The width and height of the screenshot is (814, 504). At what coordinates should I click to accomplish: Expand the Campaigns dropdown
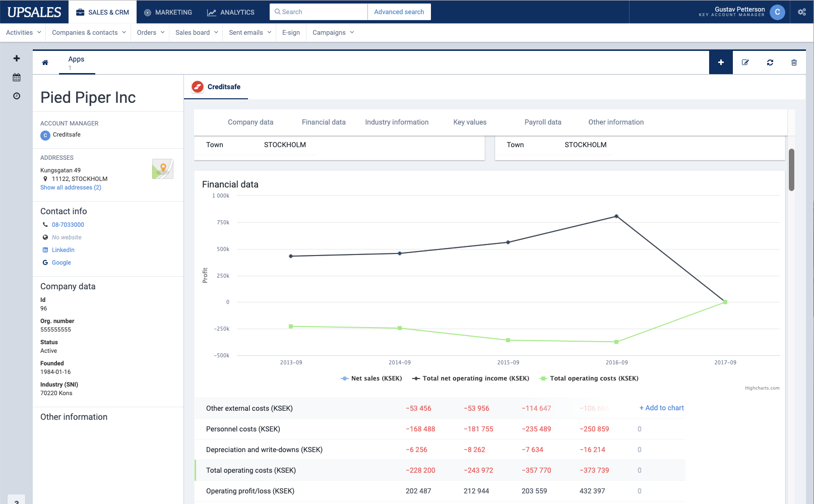pyautogui.click(x=333, y=33)
